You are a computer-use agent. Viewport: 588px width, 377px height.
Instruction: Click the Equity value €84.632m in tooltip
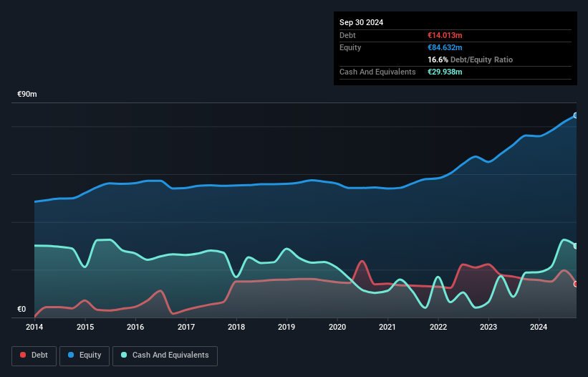(445, 47)
